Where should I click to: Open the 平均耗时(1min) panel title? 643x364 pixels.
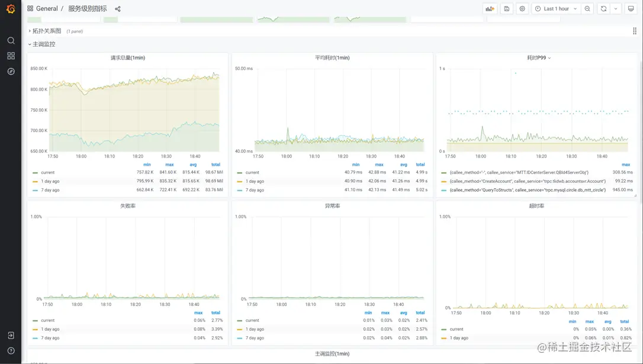coord(332,58)
